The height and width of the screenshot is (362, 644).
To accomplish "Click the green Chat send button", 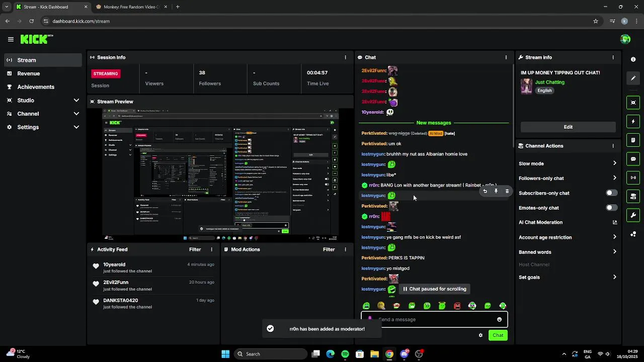I will (498, 335).
